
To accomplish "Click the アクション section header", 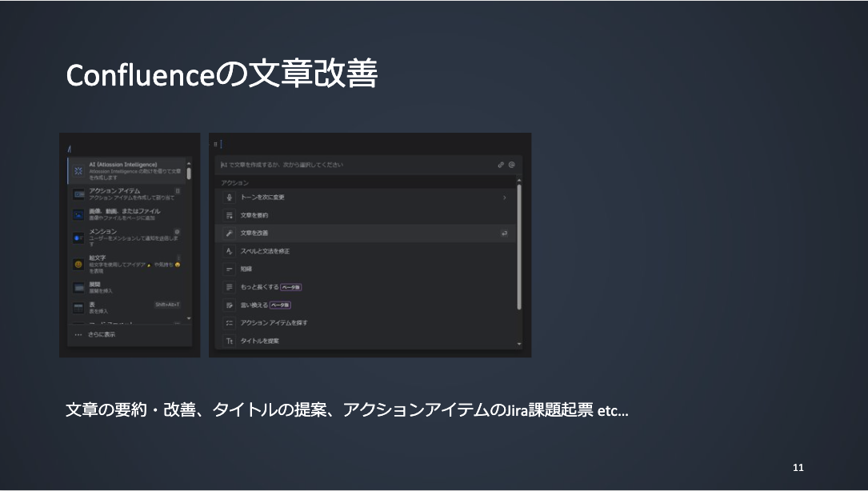I will tap(234, 183).
